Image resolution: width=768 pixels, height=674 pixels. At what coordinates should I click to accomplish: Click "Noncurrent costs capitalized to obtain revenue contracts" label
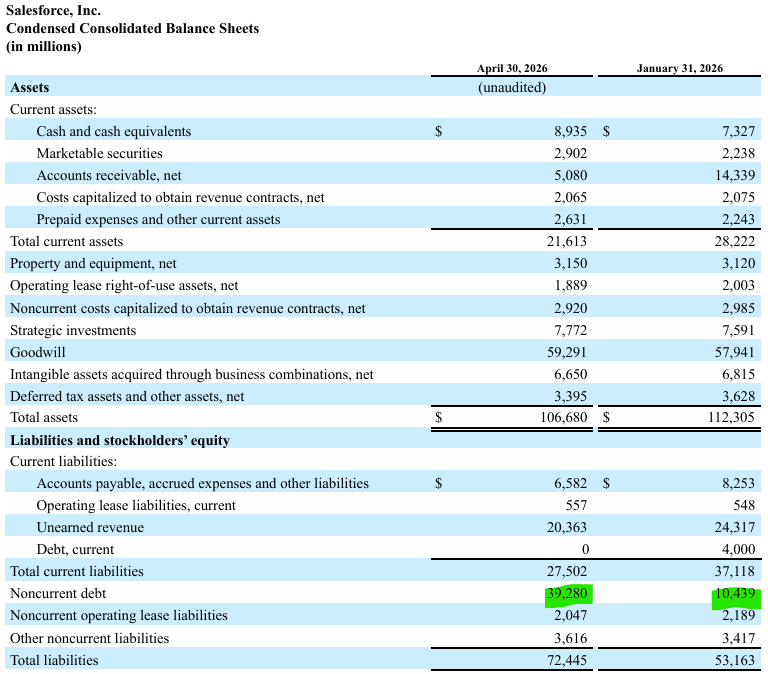tap(188, 309)
